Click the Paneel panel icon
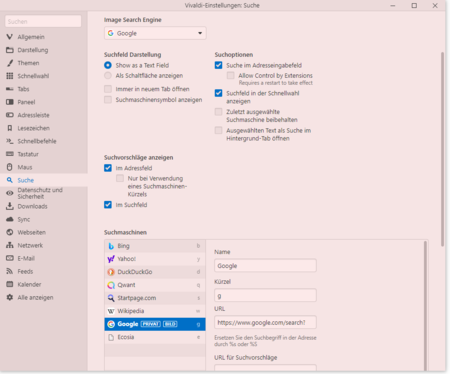This screenshot has height=374, width=450. tap(10, 102)
